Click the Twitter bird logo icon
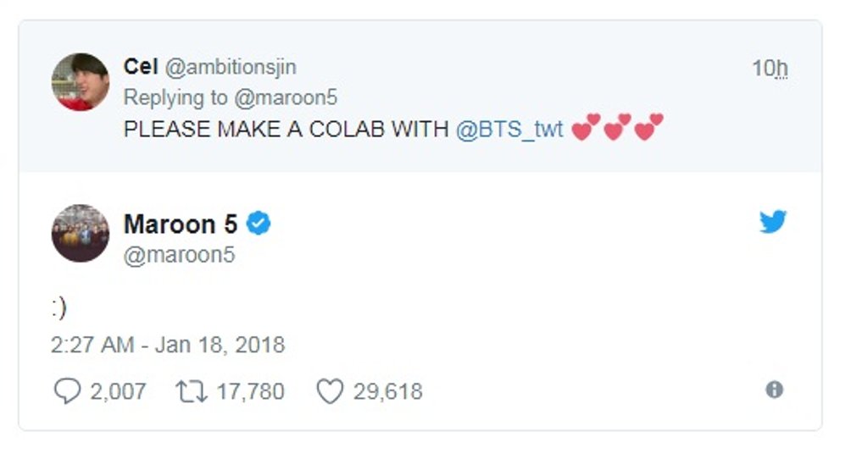 tap(772, 223)
